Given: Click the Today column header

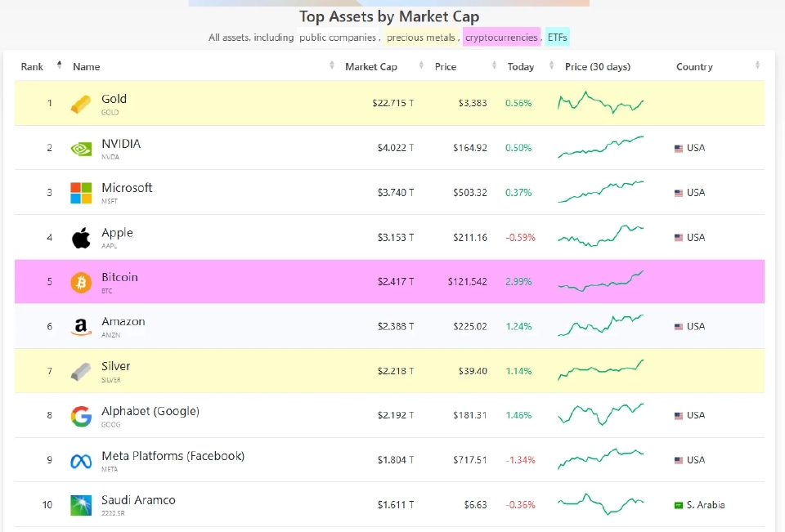Looking at the screenshot, I should pyautogui.click(x=521, y=66).
